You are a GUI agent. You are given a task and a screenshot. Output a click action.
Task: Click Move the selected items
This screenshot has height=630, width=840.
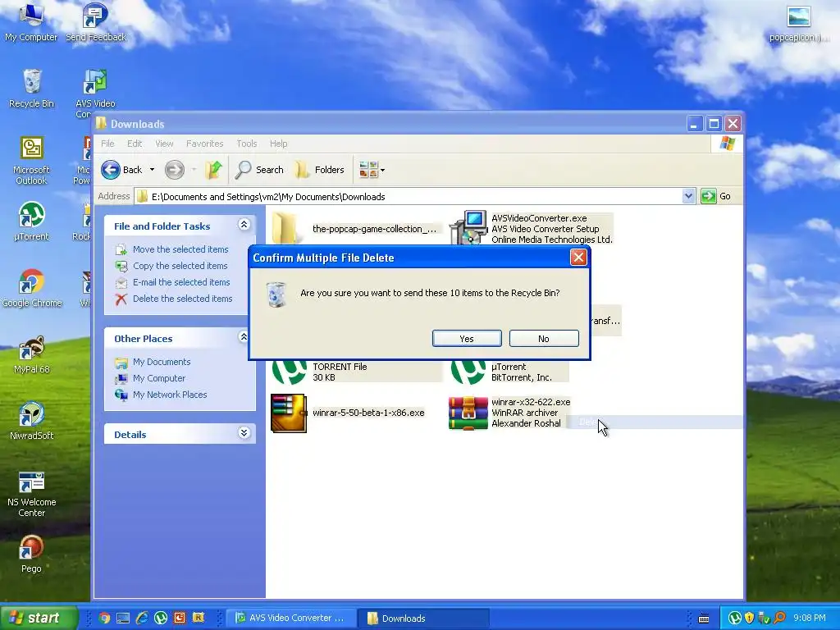[180, 249]
